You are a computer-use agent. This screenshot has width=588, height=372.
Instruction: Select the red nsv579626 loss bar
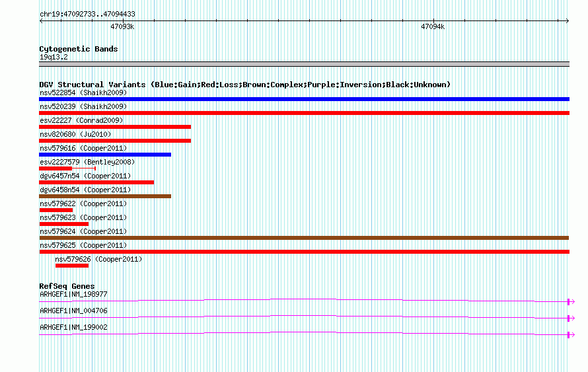click(72, 266)
